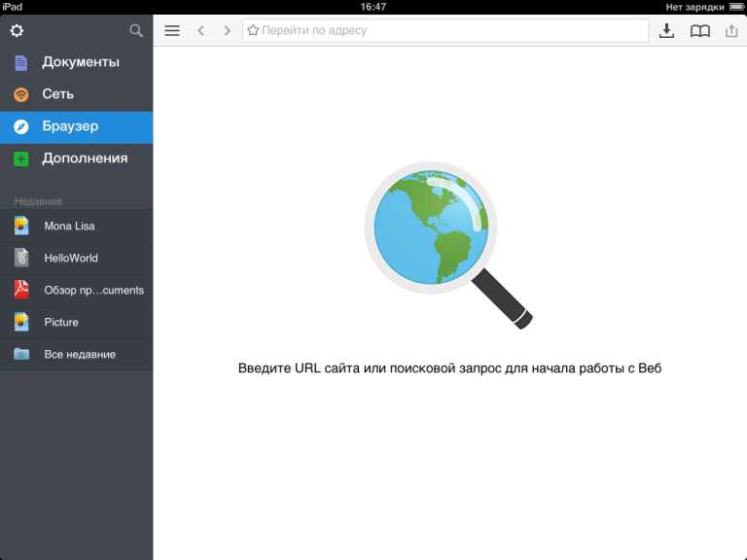Click the orange Сеть wifi icon
Viewport: 747px width, 560px height.
click(x=21, y=94)
